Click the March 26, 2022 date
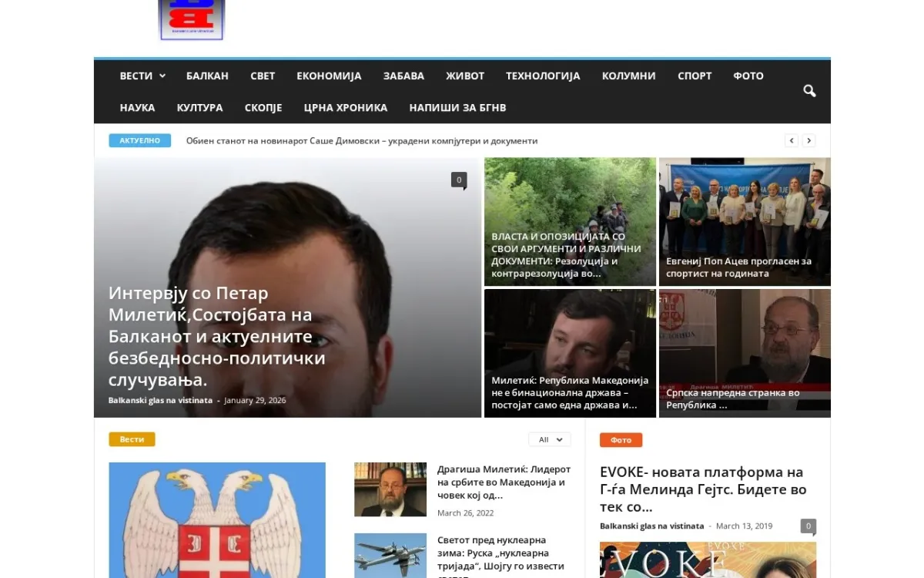Screen dimensions: 924x578 (466, 512)
